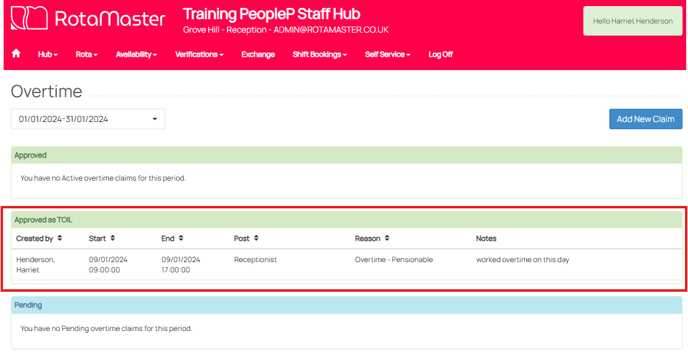
Task: Expand the Self Service menu
Action: 387,54
